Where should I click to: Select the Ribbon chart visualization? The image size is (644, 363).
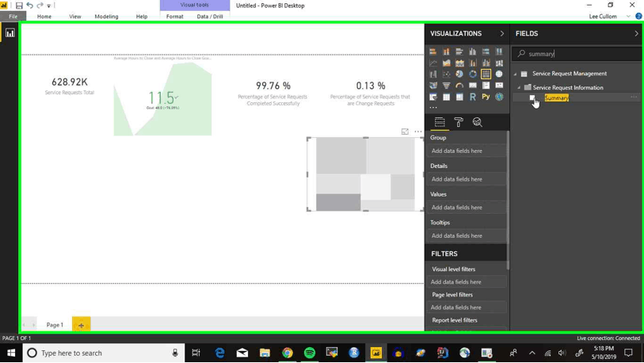tap(499, 63)
